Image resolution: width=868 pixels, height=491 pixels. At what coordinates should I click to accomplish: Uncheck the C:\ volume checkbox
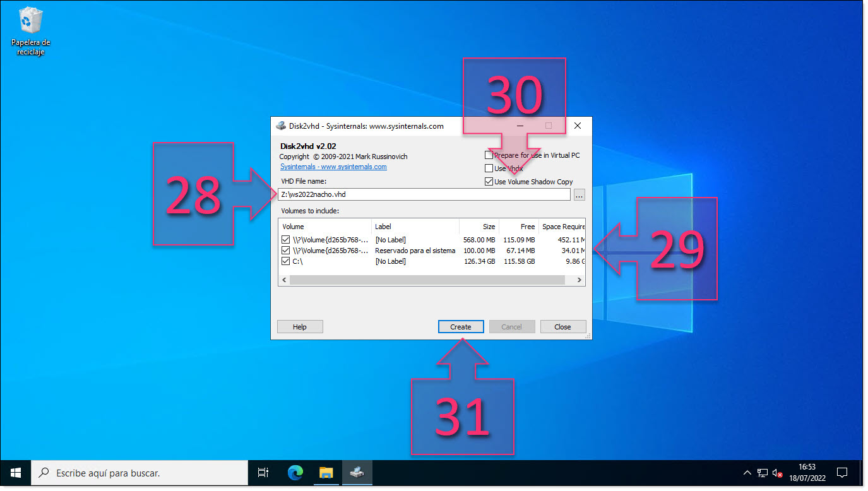click(286, 261)
